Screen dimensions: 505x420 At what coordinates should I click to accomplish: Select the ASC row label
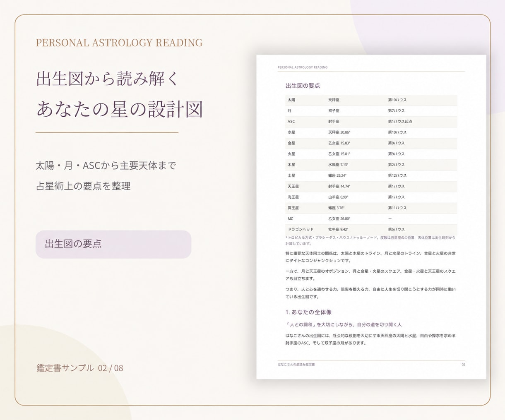coord(291,122)
